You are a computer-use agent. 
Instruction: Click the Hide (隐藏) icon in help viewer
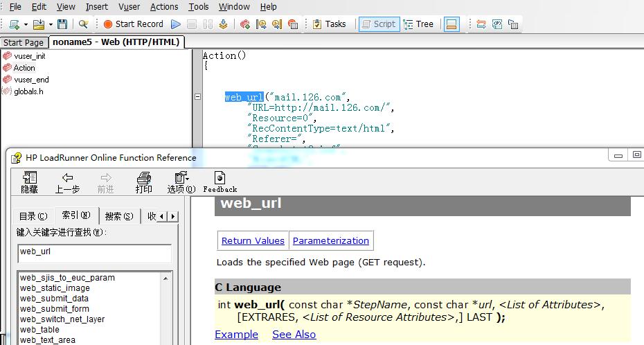(29, 182)
